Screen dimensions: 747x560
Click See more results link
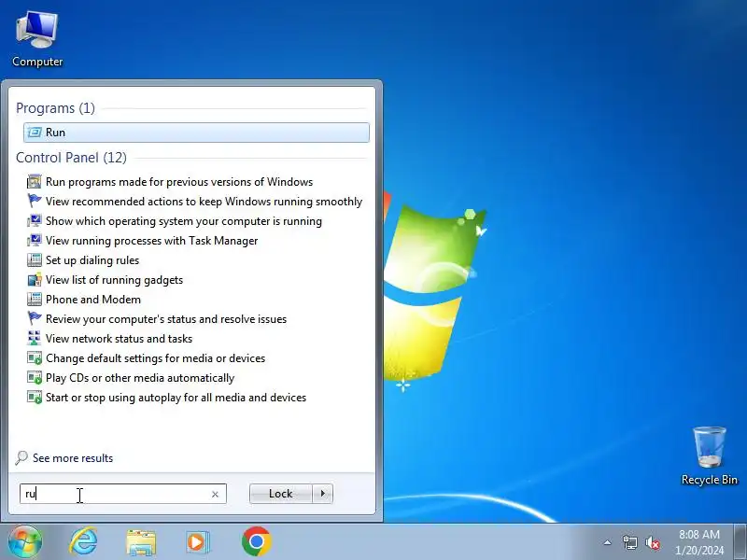tap(73, 458)
